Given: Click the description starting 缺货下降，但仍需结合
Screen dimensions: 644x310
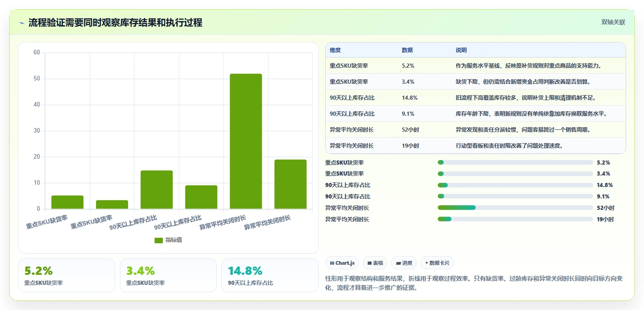Looking at the screenshot, I should (523, 82).
